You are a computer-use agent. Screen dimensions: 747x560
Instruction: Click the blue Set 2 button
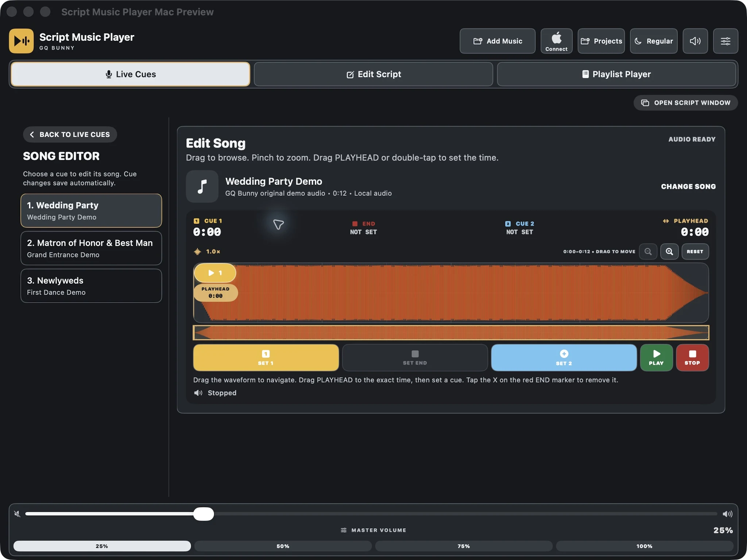tap(564, 358)
